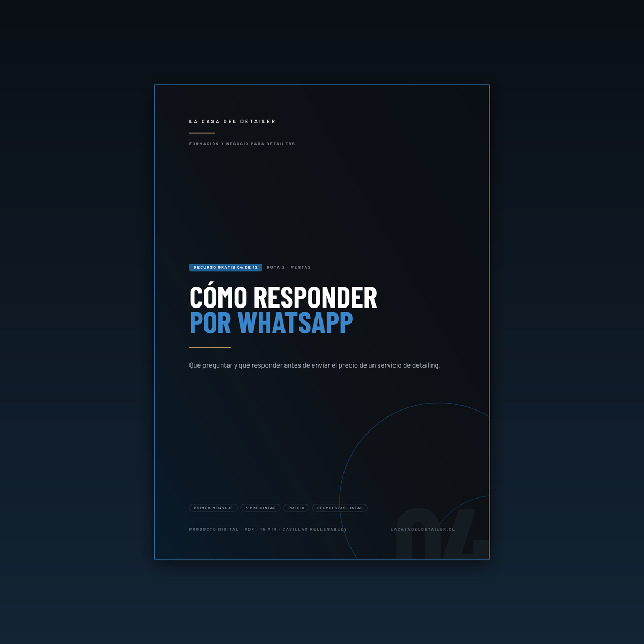Click the blue 'POR WHATSAPP' headline
The width and height of the screenshot is (644, 644).
(x=271, y=323)
